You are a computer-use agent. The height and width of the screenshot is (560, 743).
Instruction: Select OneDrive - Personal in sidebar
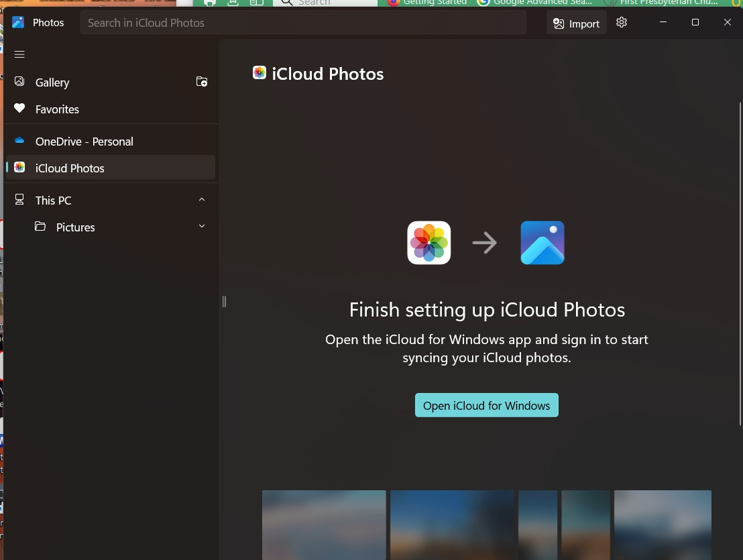tap(84, 142)
